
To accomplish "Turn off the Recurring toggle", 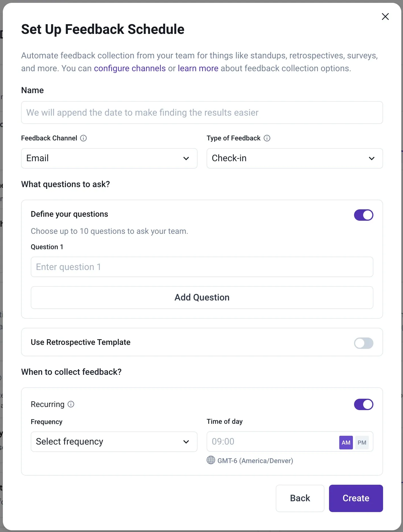I will (363, 404).
